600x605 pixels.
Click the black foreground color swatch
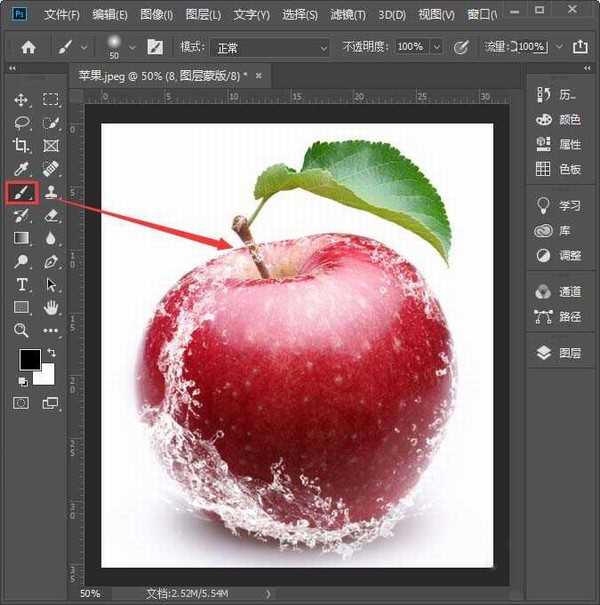pos(29,360)
